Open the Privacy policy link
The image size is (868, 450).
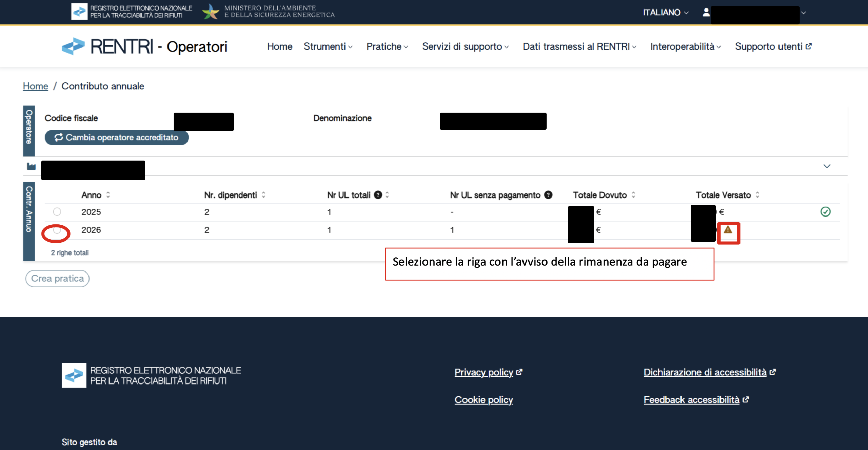pyautogui.click(x=484, y=372)
